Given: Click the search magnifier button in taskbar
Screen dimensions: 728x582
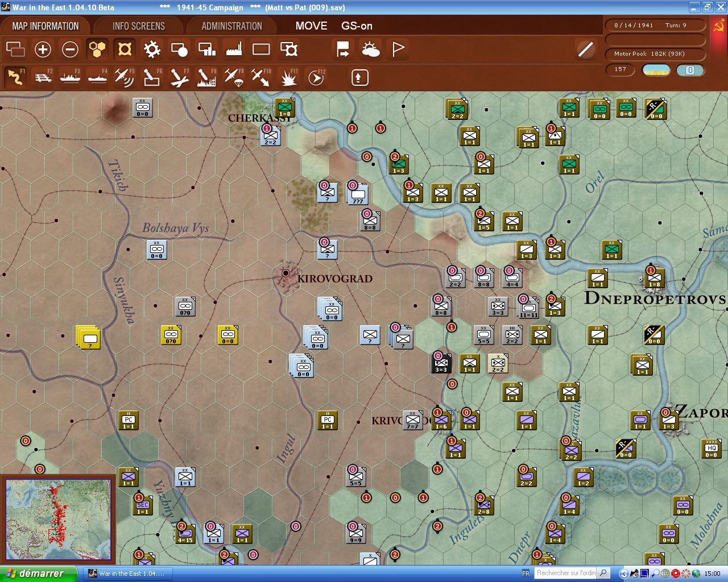Looking at the screenshot, I should click(x=603, y=573).
